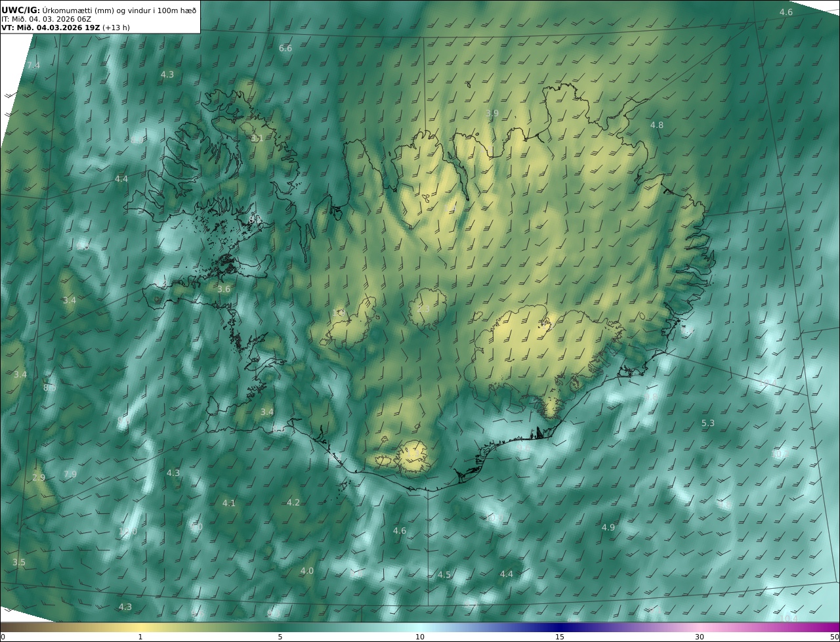Screen dimensions: 840x642
Task: Click the "50" tick label on the color scale
Action: point(835,637)
